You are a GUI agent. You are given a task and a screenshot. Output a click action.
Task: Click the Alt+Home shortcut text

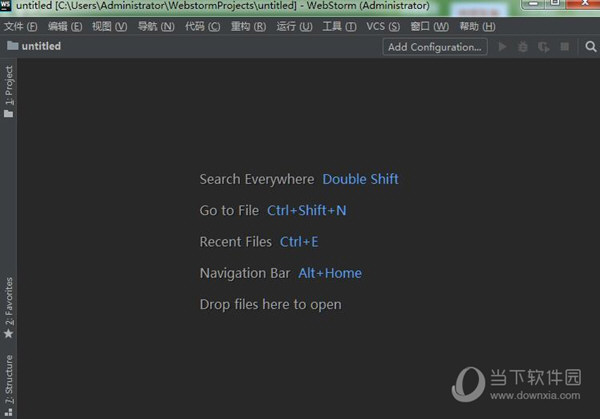click(330, 273)
